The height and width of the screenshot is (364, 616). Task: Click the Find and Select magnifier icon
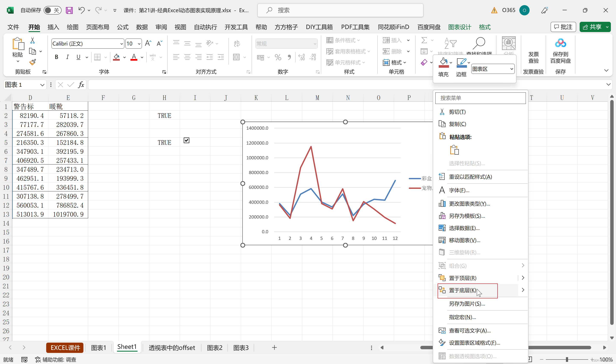479,43
